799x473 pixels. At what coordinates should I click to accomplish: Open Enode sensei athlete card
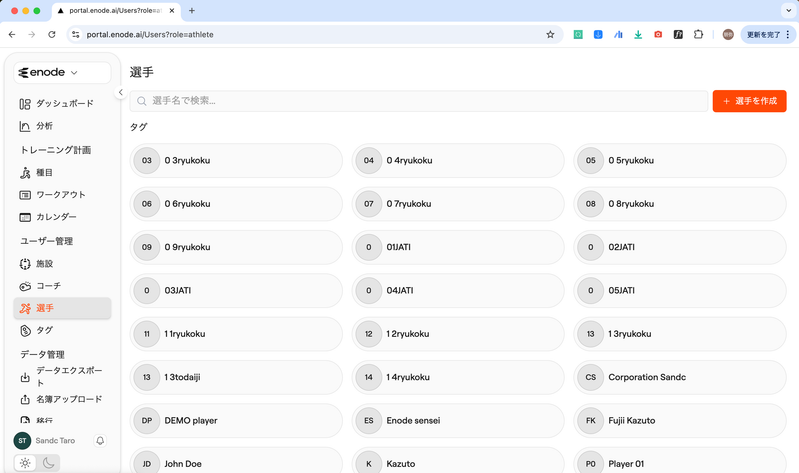(x=458, y=421)
